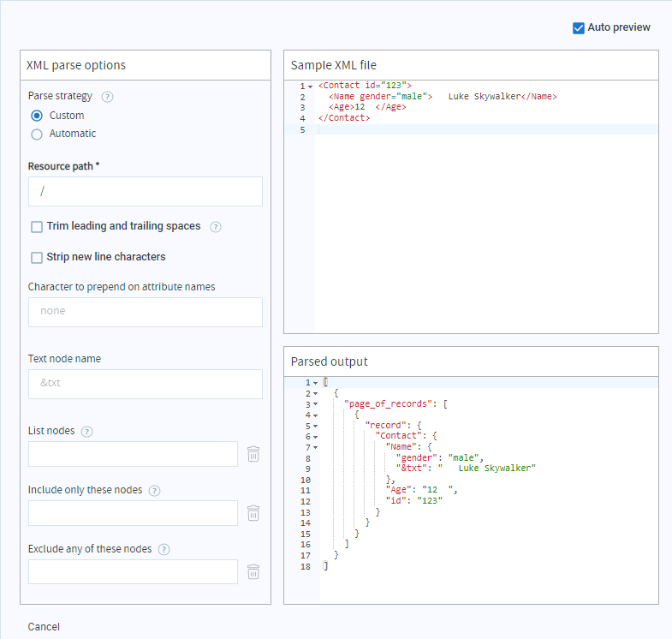
Task: Click the "gender": "male" line in Parsed output
Action: click(439, 457)
